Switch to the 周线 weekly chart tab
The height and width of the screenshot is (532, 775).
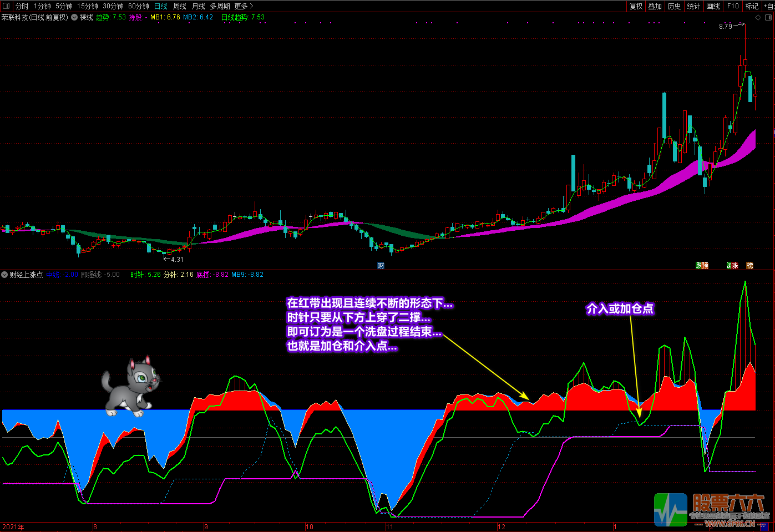coord(180,6)
